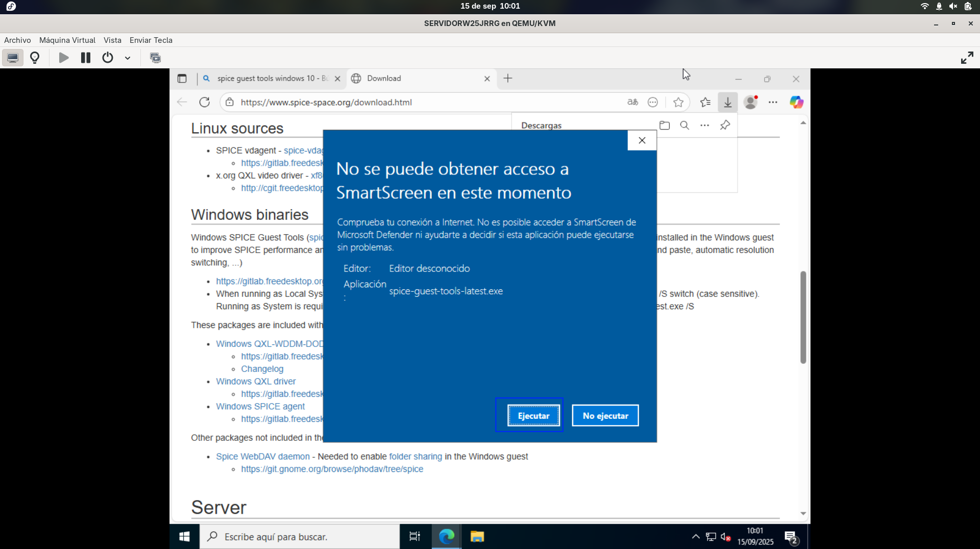Click the browser back arrow

tap(182, 102)
